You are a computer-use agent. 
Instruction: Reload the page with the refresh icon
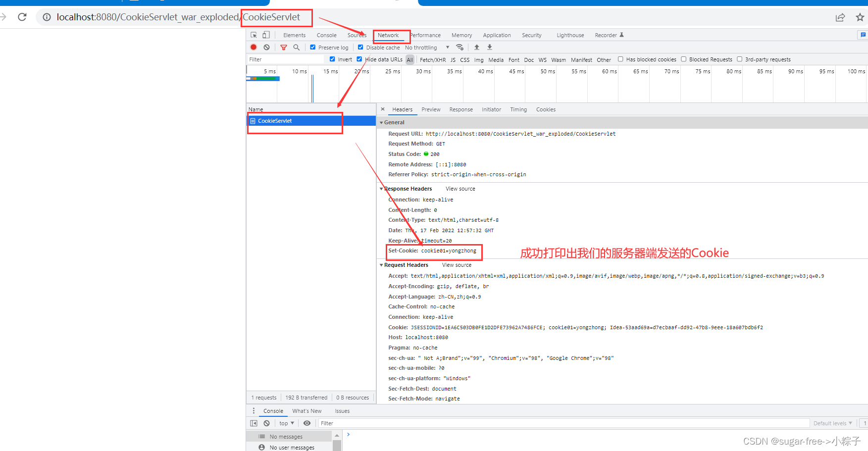point(22,17)
